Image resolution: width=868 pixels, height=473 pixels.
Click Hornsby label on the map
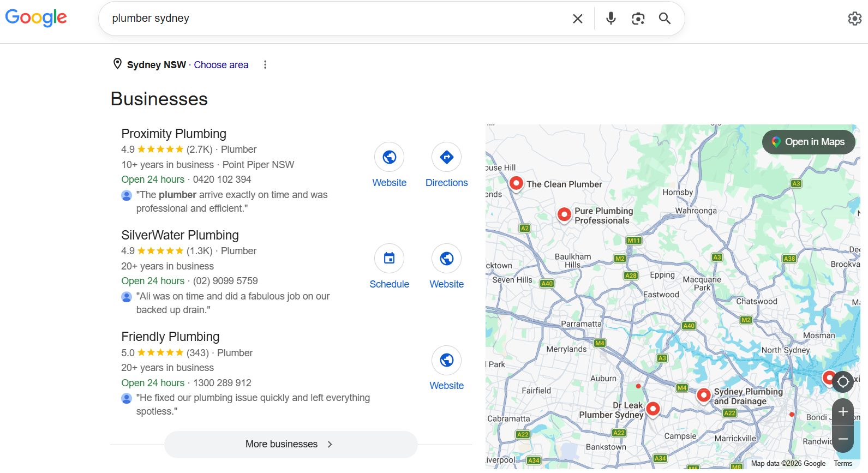678,192
